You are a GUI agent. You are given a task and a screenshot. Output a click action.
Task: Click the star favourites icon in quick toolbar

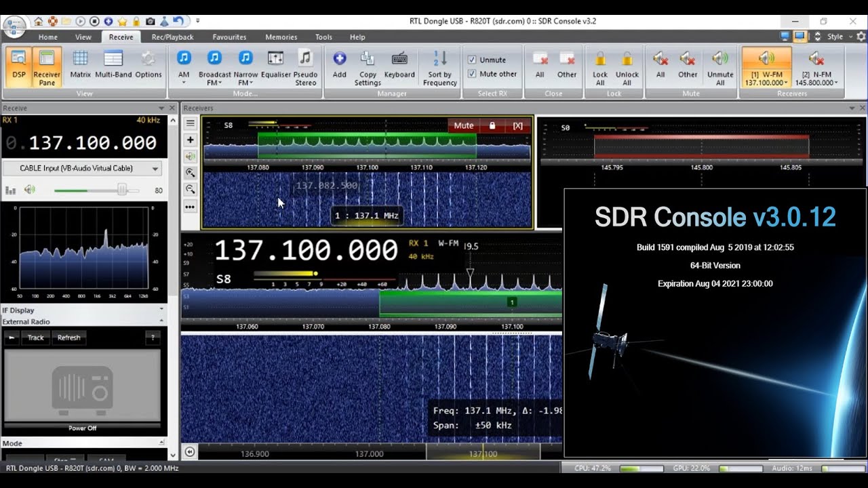[x=123, y=22]
